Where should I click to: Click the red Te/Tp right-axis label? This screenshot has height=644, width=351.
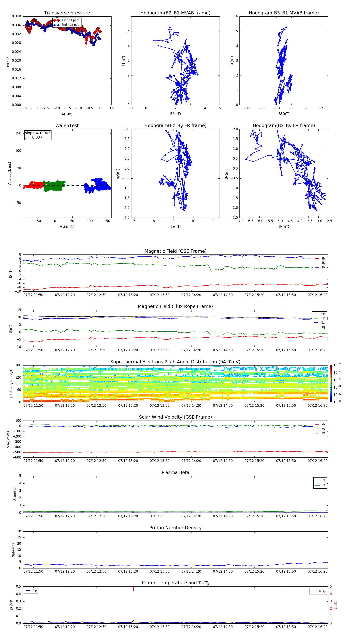(336, 605)
